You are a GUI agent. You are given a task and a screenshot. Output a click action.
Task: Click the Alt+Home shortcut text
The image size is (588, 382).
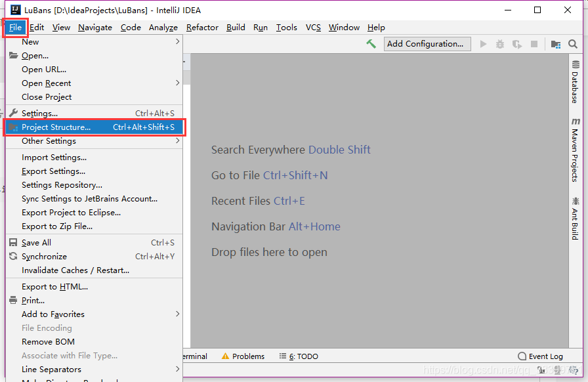(314, 226)
